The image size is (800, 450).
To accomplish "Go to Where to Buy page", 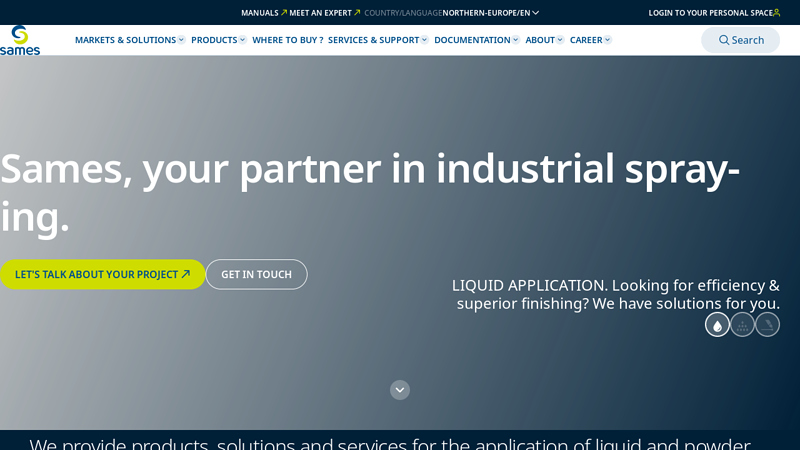I will 287,40.
